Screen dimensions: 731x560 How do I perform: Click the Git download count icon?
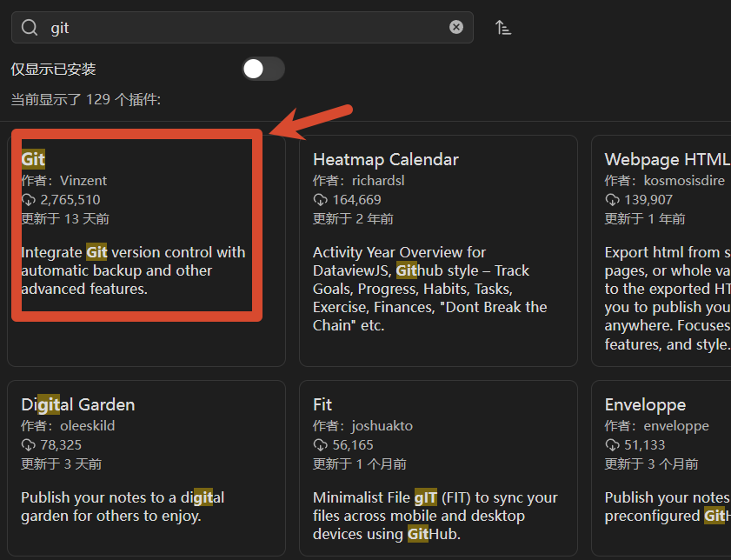click(29, 200)
